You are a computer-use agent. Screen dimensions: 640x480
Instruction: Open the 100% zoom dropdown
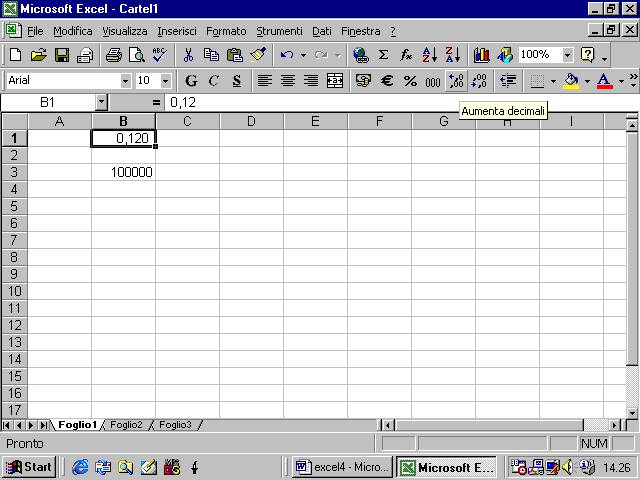pos(568,55)
